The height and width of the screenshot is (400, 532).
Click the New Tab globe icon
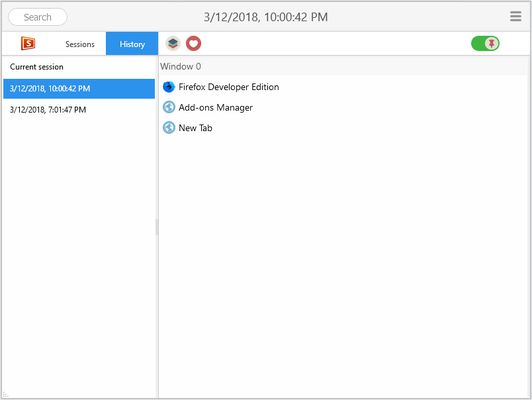[169, 128]
